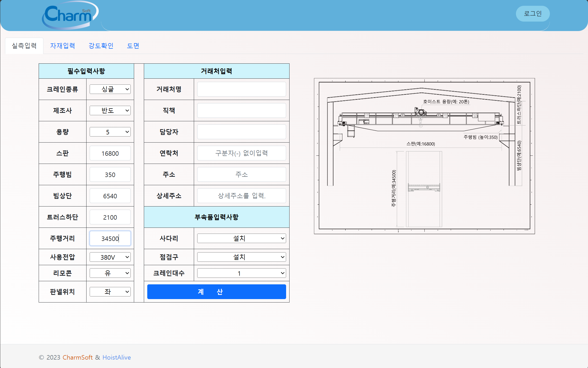Open the 크레인종류 dropdown
588x368 pixels.
pos(110,89)
